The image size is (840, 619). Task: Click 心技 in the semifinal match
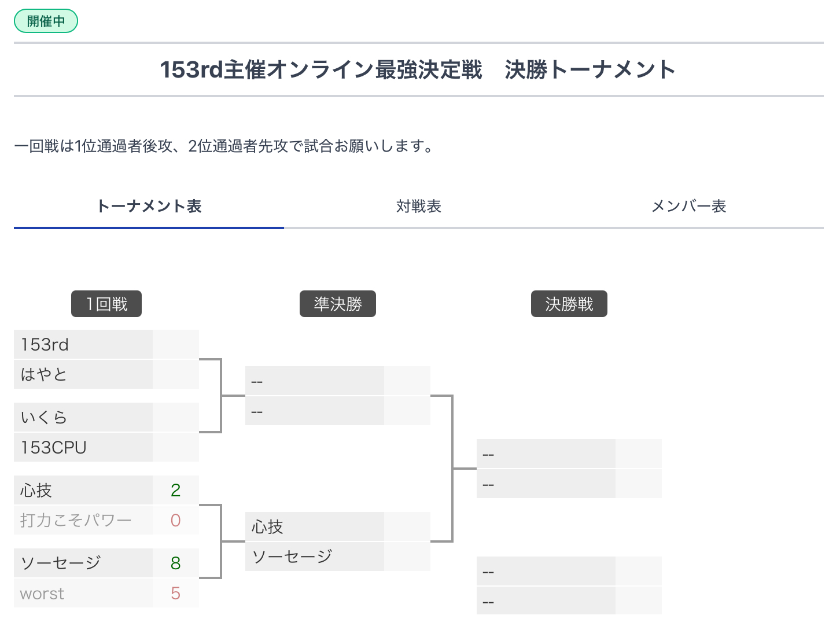pyautogui.click(x=315, y=526)
